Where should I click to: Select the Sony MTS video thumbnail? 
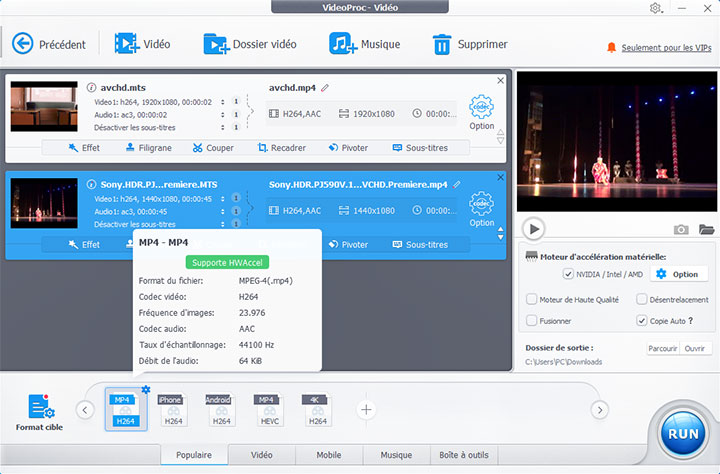pos(44,203)
